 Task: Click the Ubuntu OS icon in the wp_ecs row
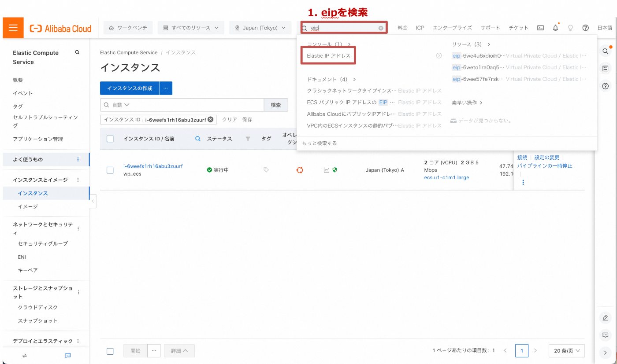click(300, 170)
